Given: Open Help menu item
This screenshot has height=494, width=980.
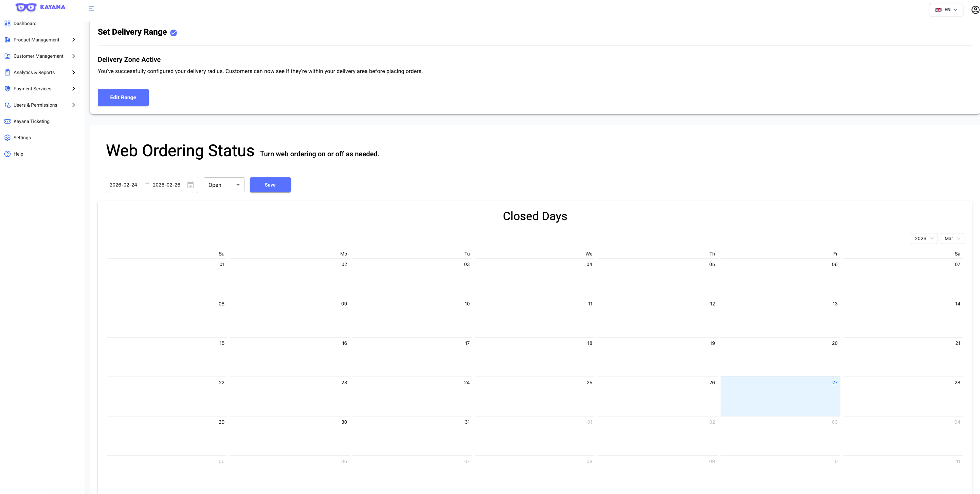Looking at the screenshot, I should [x=42, y=154].
